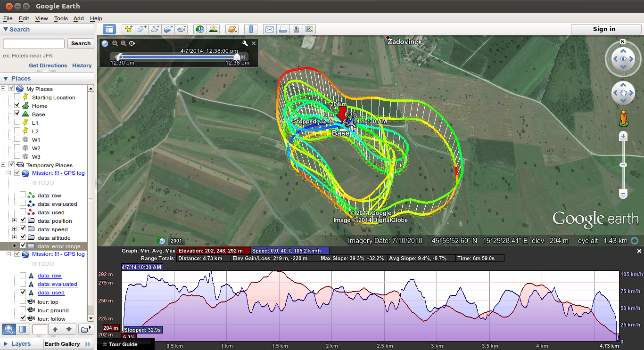Zoom out with the minus button
This screenshot has height=350, width=644.
click(623, 194)
